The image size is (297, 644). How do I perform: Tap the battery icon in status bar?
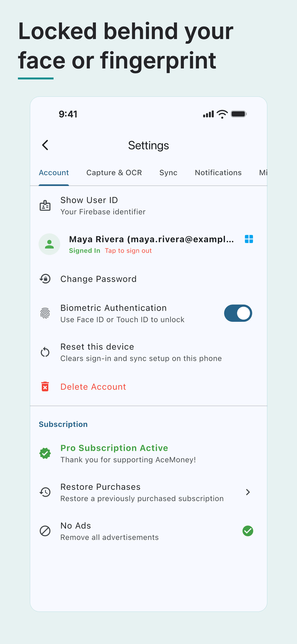[239, 114]
